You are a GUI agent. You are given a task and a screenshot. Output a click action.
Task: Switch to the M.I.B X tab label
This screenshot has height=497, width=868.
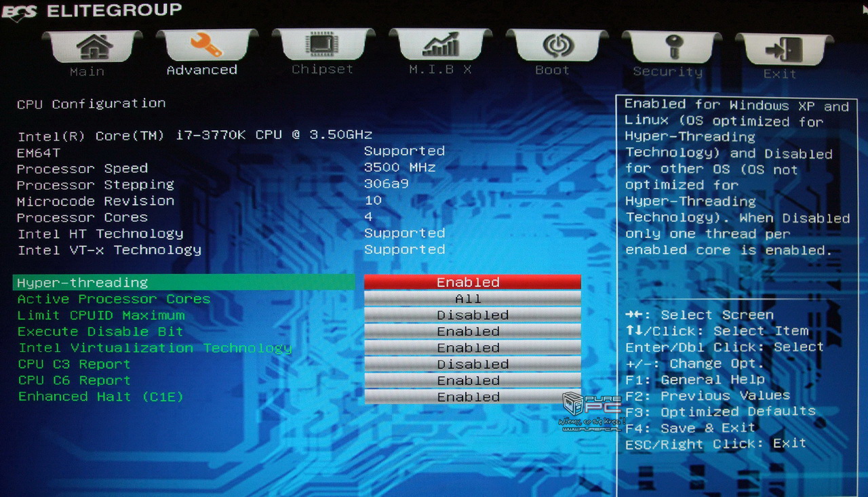(x=440, y=69)
